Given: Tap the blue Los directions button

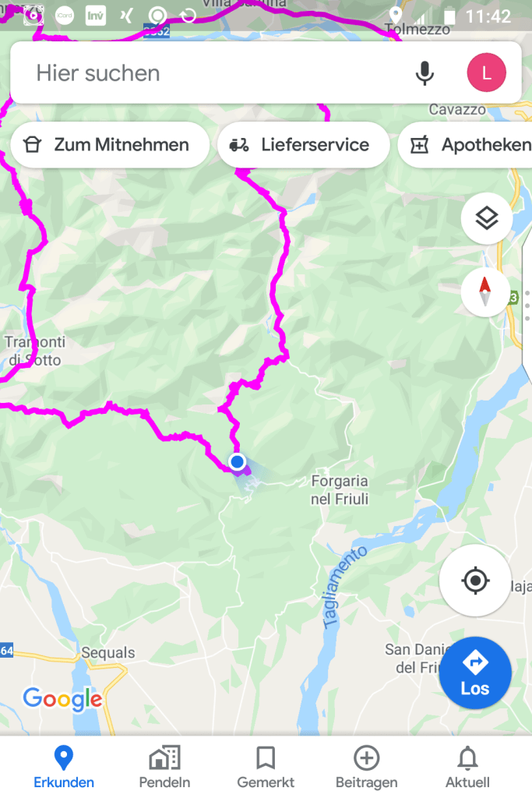Looking at the screenshot, I should click(x=475, y=673).
